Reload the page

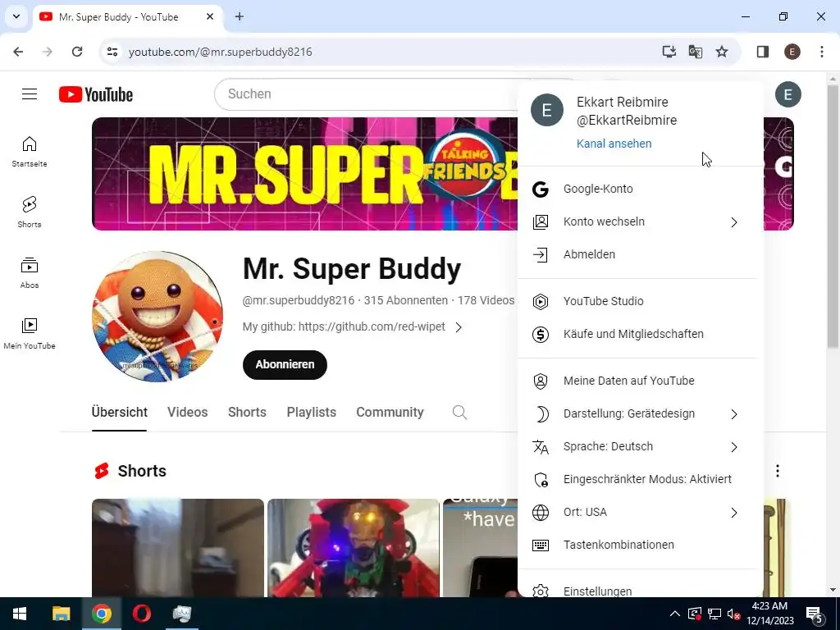click(77, 52)
